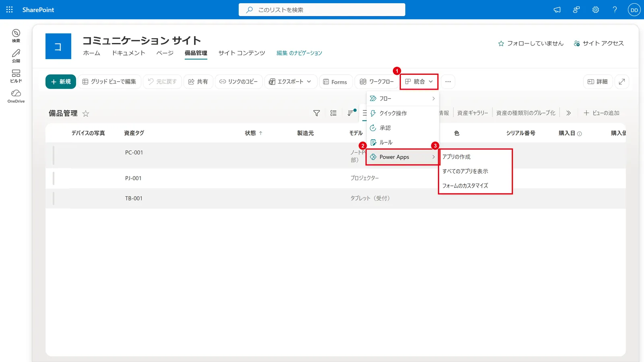The image size is (644, 362).
Task: Open the ビルド sidebar icon
Action: click(x=16, y=76)
